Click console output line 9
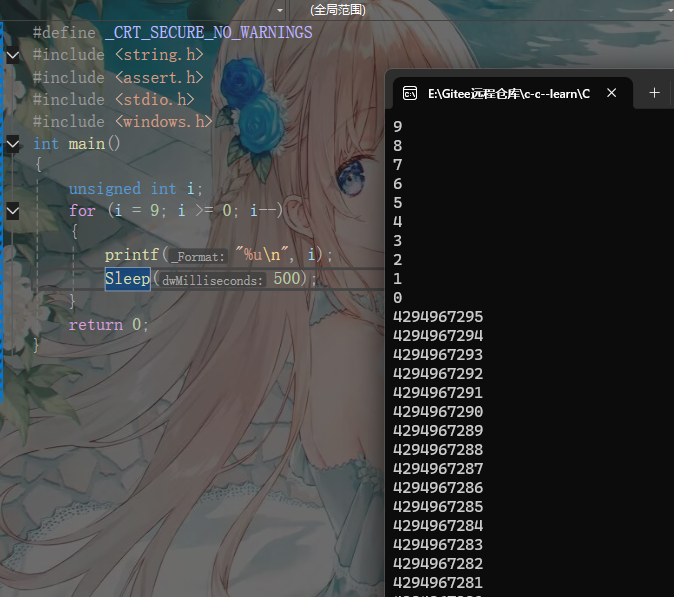 coord(398,127)
